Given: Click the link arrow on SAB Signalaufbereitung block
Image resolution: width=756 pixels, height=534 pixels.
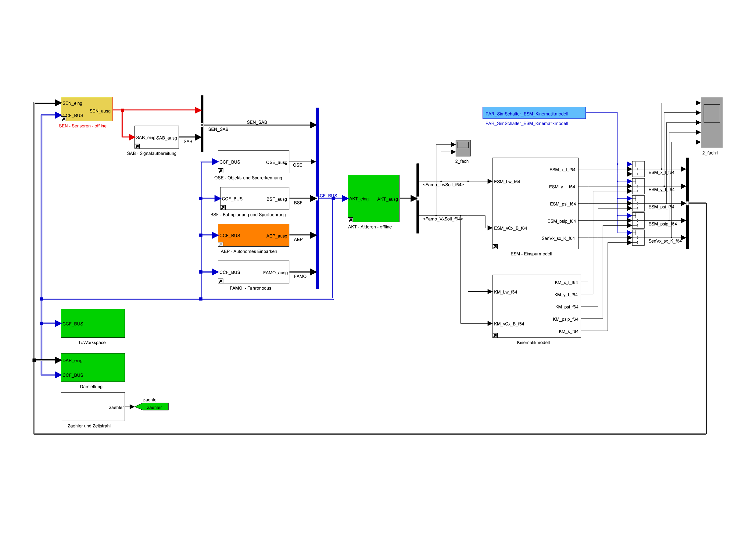Looking at the screenshot, I should coord(137,146).
